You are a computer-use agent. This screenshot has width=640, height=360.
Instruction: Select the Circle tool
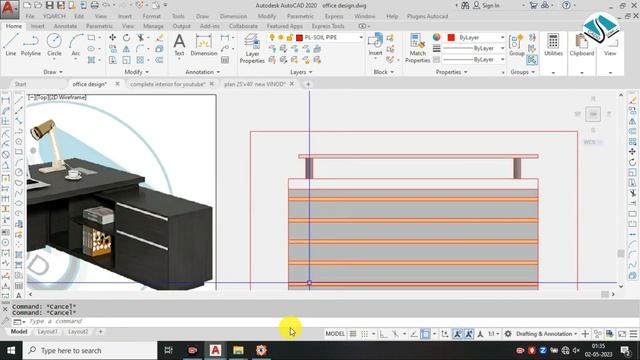(54, 45)
